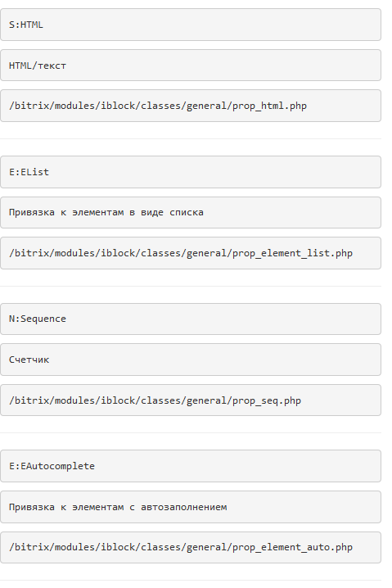Click prop_element_list.php filename in the path
Image resolution: width=392 pixels, height=588 pixels.
coord(292,253)
